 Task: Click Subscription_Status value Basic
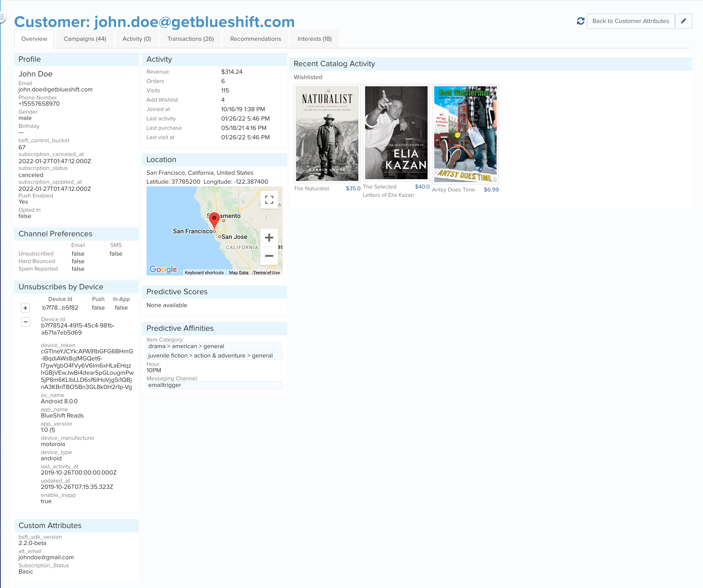[x=26, y=572]
